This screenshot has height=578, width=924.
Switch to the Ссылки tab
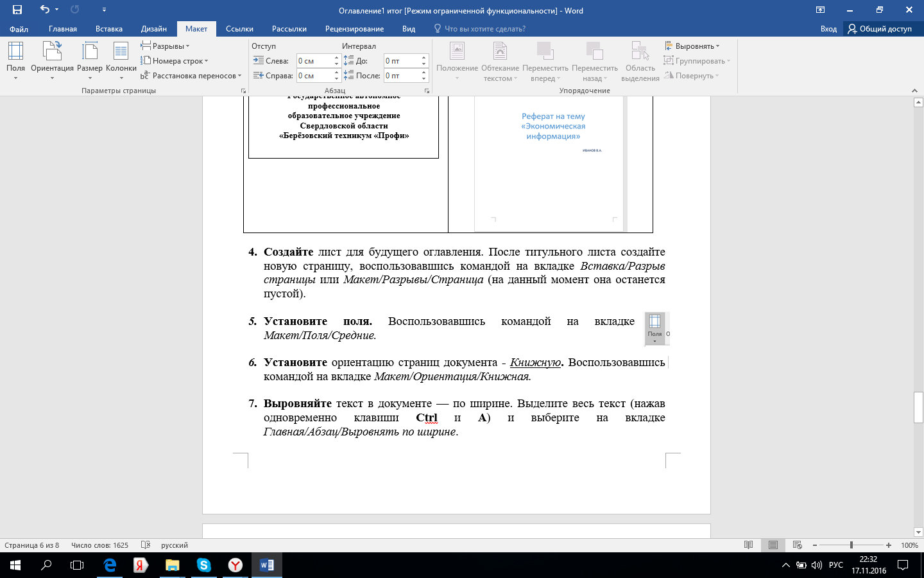coord(239,29)
